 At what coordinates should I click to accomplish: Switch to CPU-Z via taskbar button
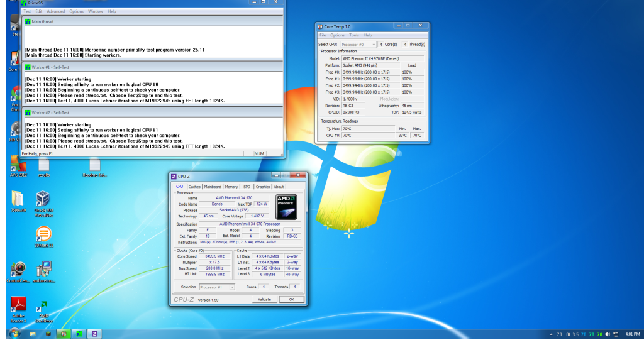(94, 334)
